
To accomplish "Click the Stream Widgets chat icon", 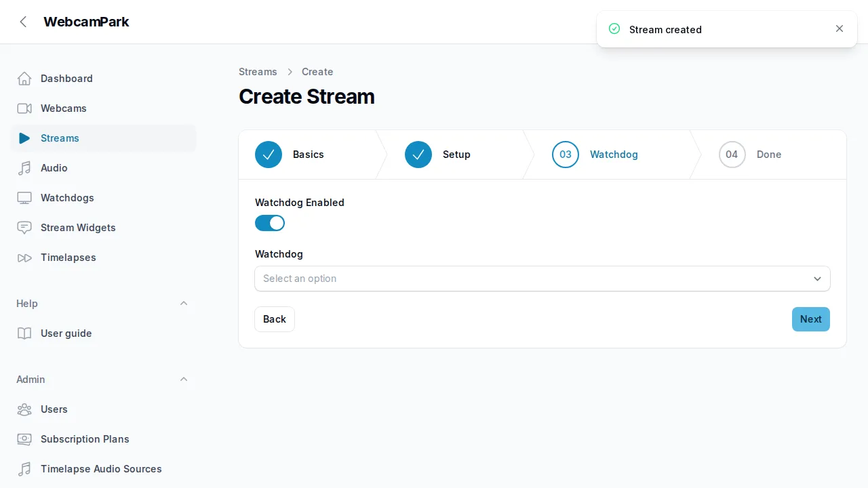I will (24, 228).
